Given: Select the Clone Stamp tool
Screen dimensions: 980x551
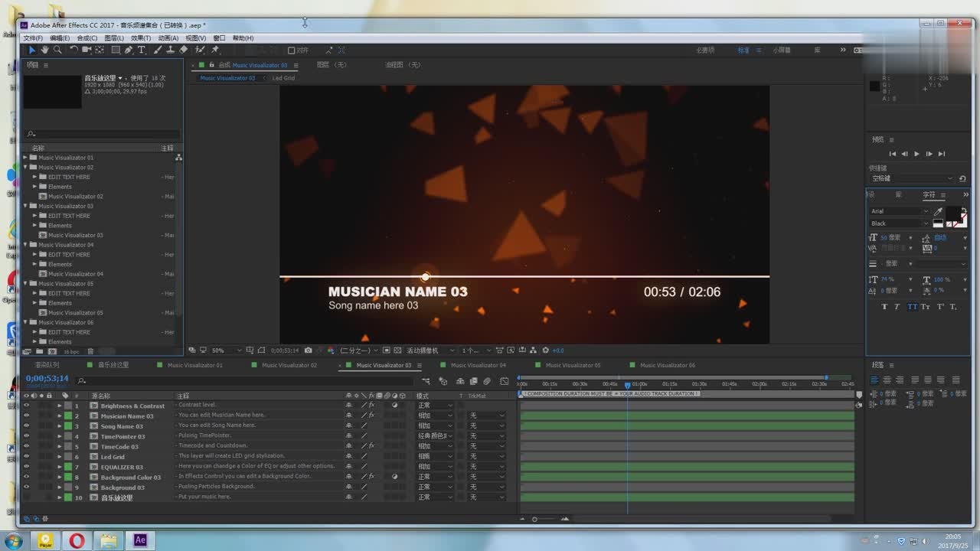Looking at the screenshot, I should [170, 50].
